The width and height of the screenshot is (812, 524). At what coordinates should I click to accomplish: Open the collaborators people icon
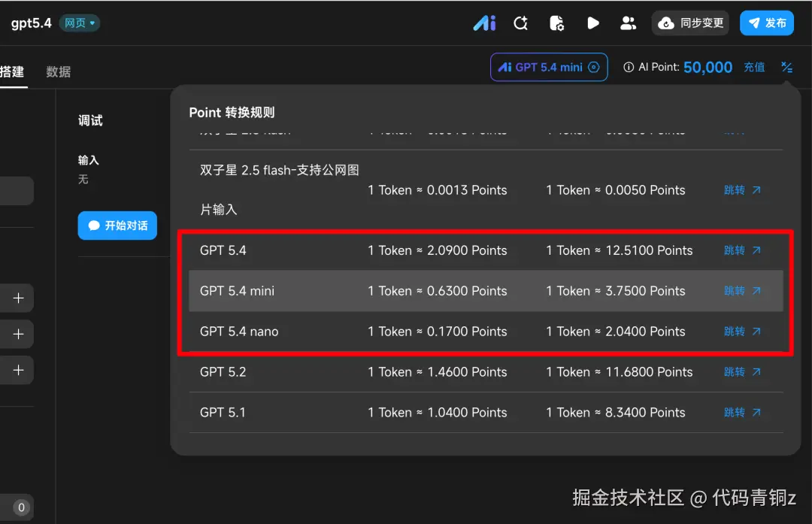pyautogui.click(x=628, y=23)
